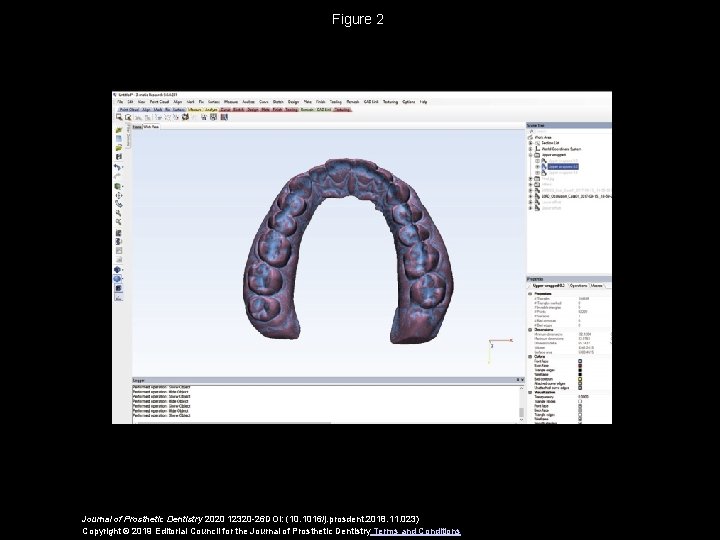Open the Design menu
This screenshot has height=540, width=720.
point(293,102)
